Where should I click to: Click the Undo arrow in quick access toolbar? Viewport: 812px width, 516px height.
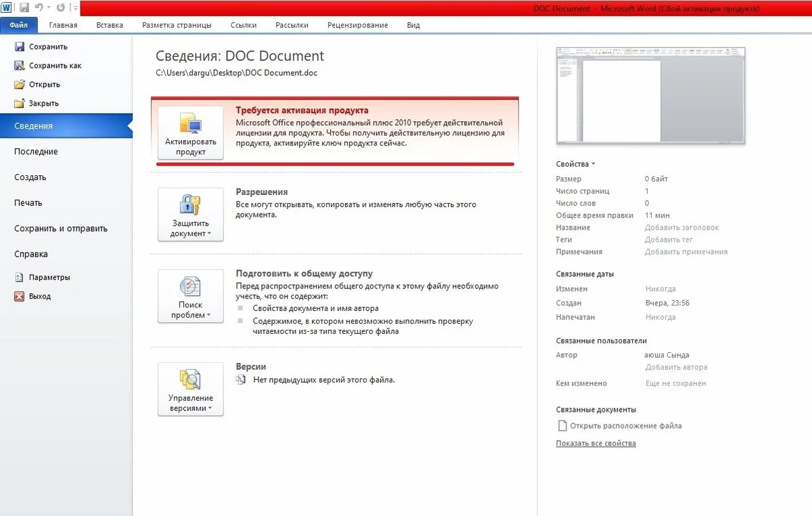[x=39, y=8]
